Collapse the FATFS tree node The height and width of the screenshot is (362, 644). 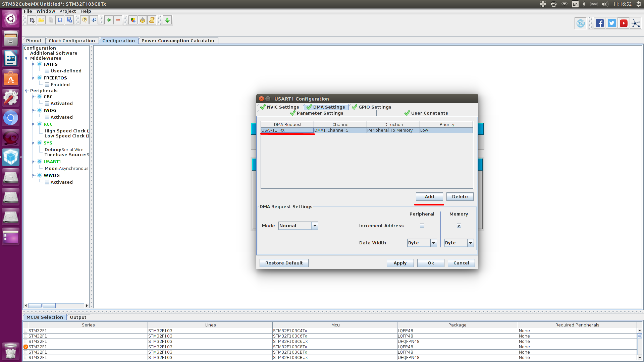33,64
